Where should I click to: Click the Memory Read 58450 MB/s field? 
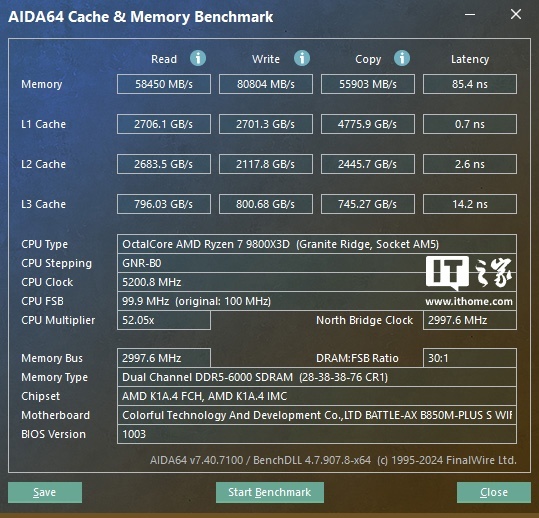[x=164, y=84]
